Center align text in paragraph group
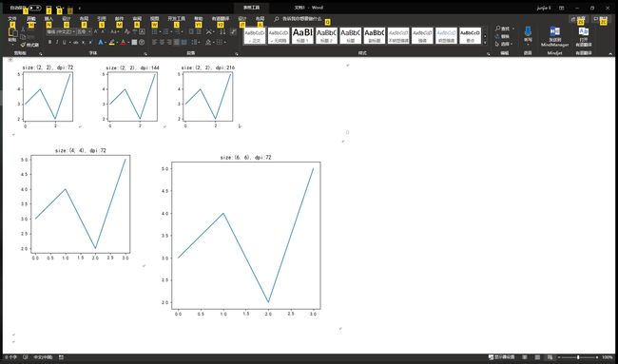Image resolution: width=618 pixels, height=364 pixels. coord(162,42)
